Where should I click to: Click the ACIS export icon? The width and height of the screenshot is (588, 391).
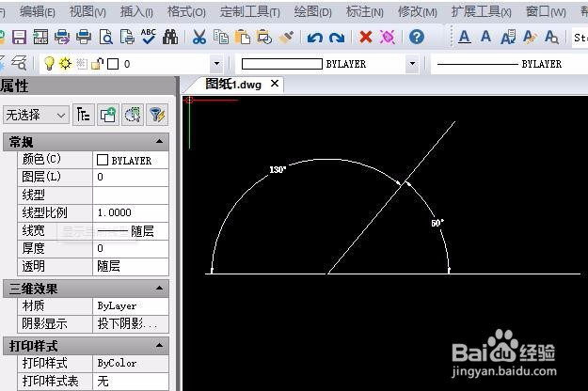(x=40, y=37)
